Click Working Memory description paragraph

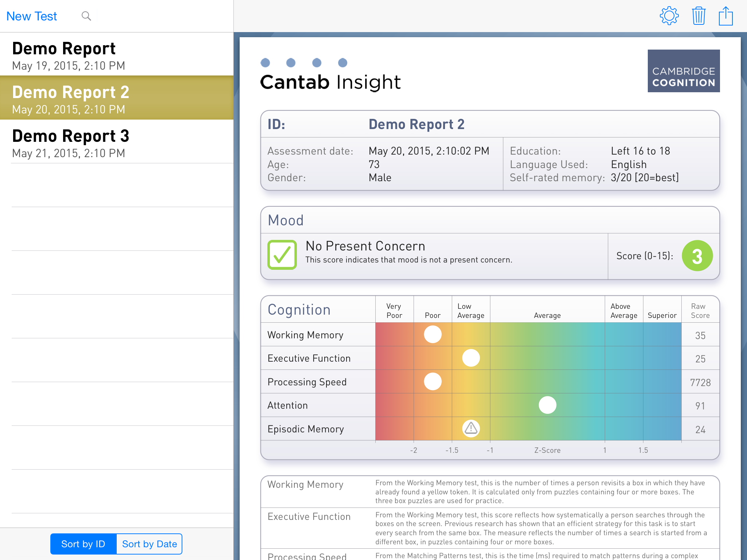(540, 492)
